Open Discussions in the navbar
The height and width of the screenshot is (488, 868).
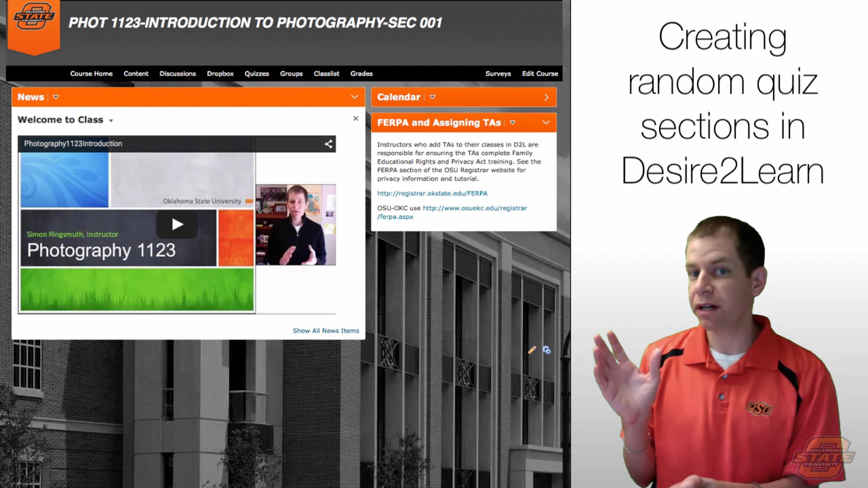[178, 74]
